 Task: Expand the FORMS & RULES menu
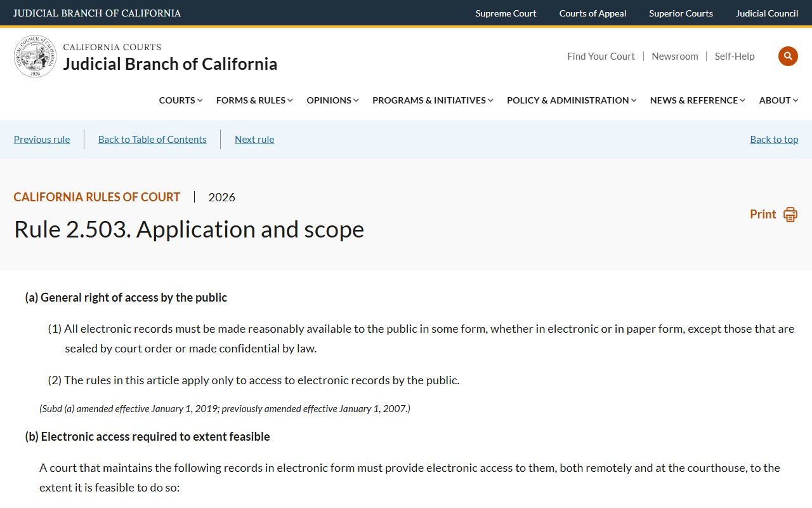(x=254, y=100)
